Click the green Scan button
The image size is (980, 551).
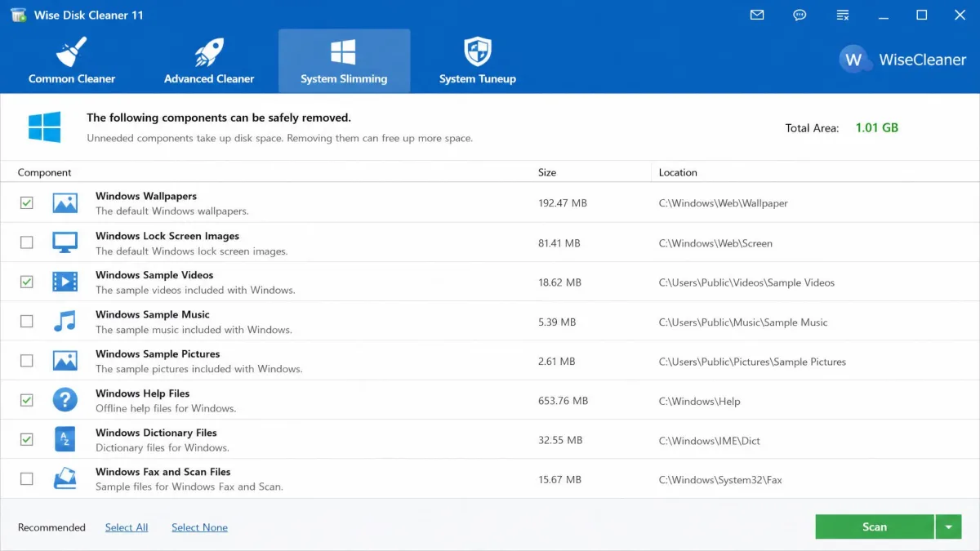click(875, 527)
